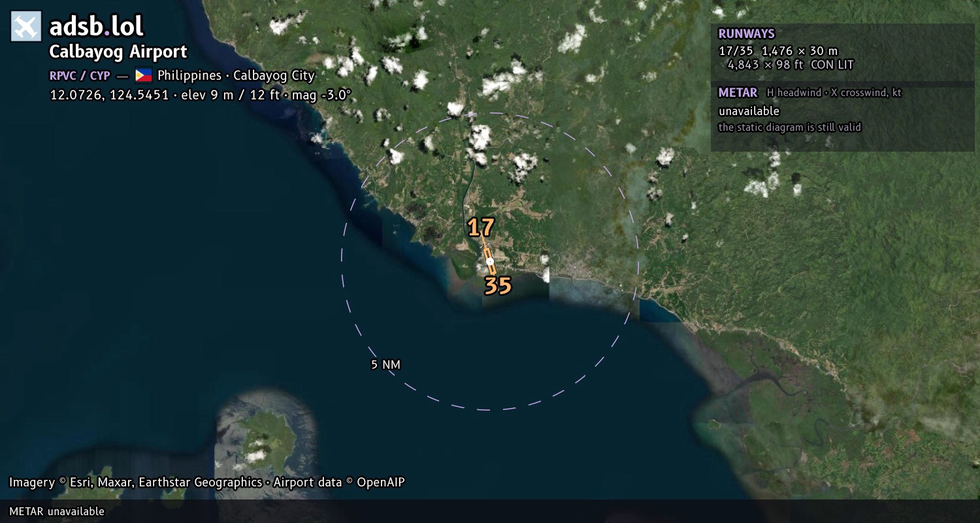
Task: Click the runway 17 end label
Action: point(481,228)
